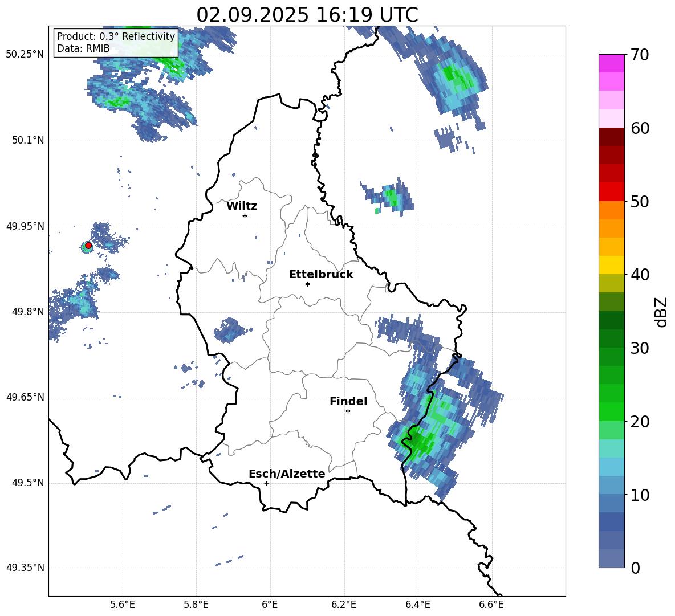This screenshot has width=675, height=616.
Task: Click the 6.2°E longitude label
Action: tap(344, 605)
